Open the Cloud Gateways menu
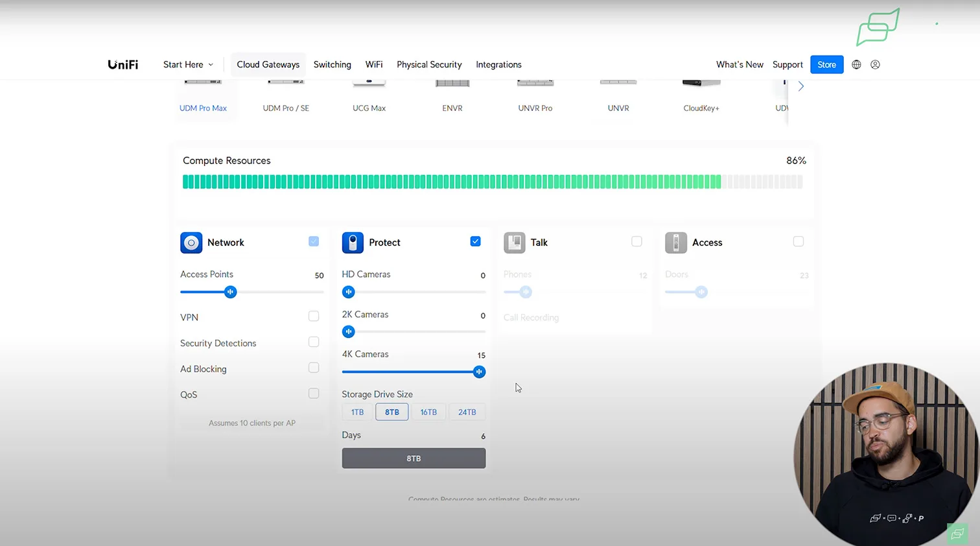The height and width of the screenshot is (546, 980). coord(268,65)
